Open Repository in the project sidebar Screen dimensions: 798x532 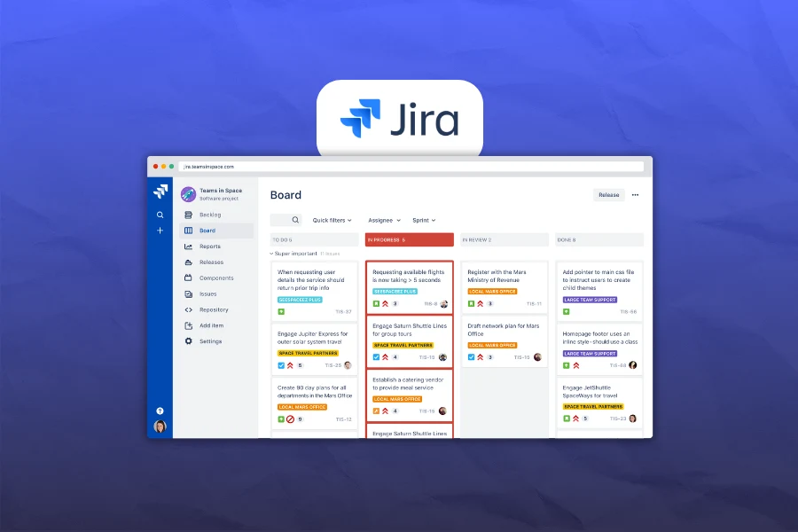point(216,309)
